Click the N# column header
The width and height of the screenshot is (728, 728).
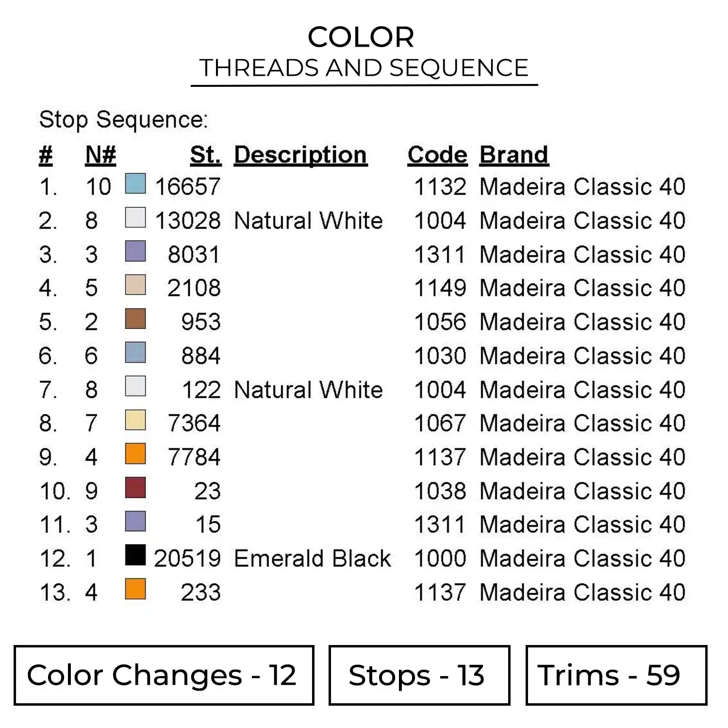click(100, 155)
